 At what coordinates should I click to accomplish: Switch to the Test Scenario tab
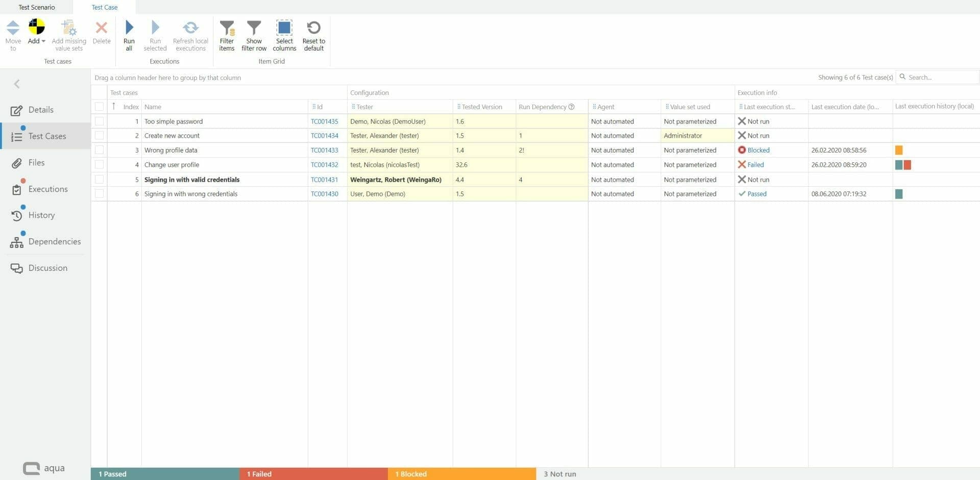point(36,7)
